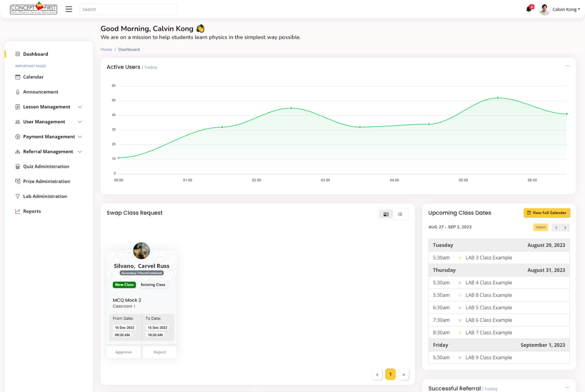Click the hamburger menu icon
The height and width of the screenshot is (392, 585).
coord(69,9)
